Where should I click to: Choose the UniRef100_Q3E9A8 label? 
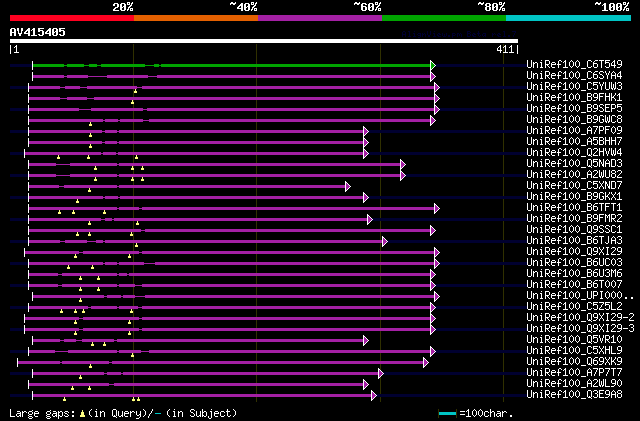[x=574, y=395]
